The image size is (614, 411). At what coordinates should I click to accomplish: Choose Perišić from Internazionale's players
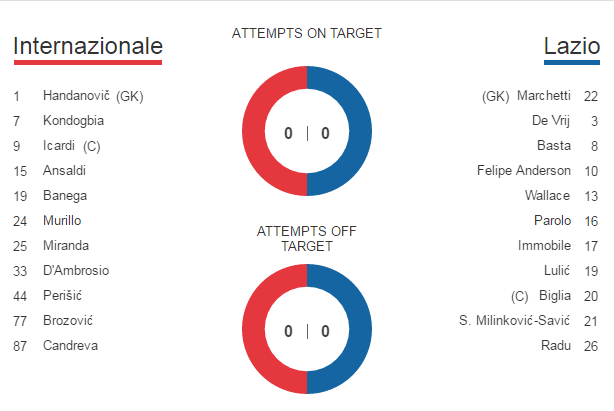[x=64, y=296]
